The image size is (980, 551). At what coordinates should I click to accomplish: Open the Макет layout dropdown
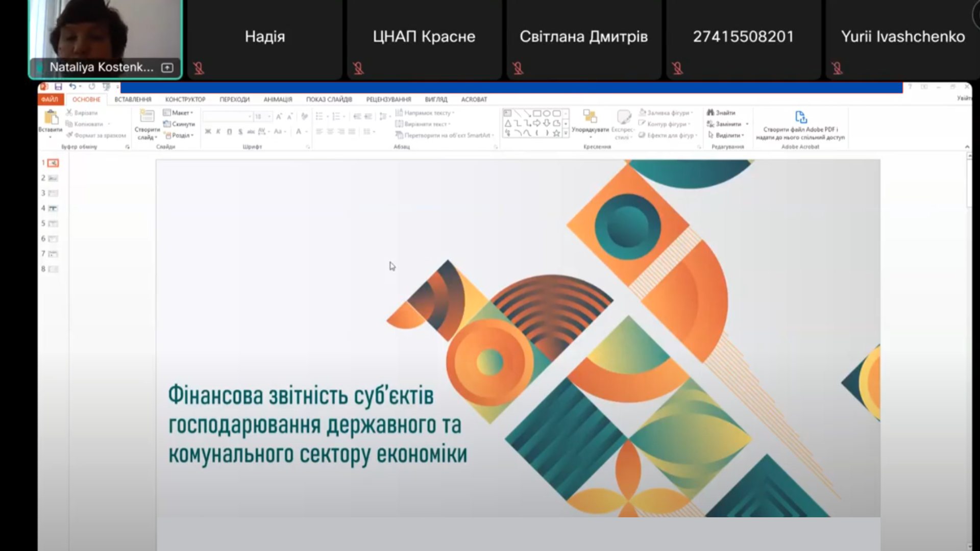(178, 113)
